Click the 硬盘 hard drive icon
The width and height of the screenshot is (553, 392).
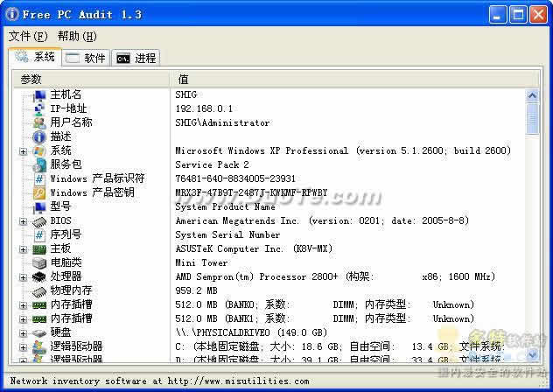pyautogui.click(x=39, y=332)
